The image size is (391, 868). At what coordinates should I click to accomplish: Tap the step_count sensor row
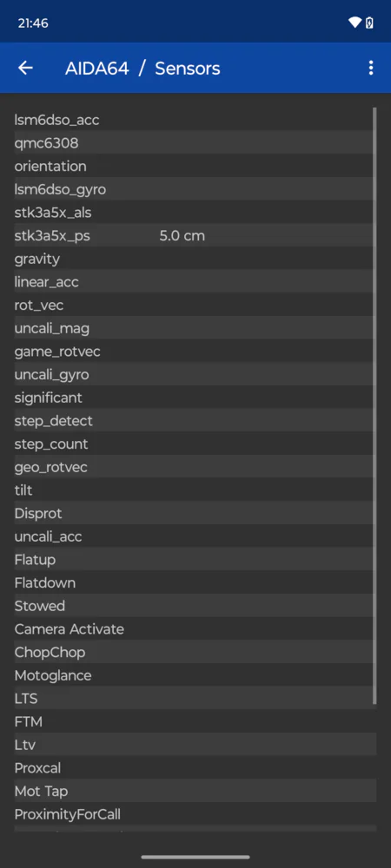[195, 444]
